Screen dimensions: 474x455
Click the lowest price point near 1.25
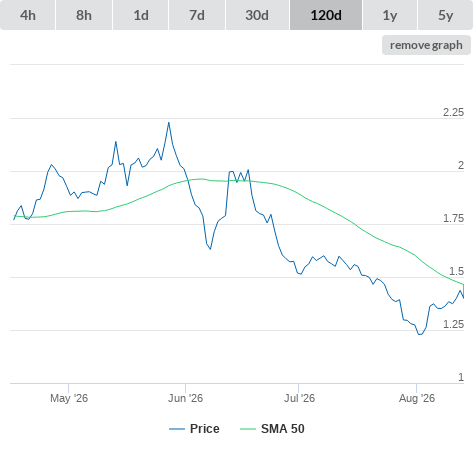click(420, 334)
